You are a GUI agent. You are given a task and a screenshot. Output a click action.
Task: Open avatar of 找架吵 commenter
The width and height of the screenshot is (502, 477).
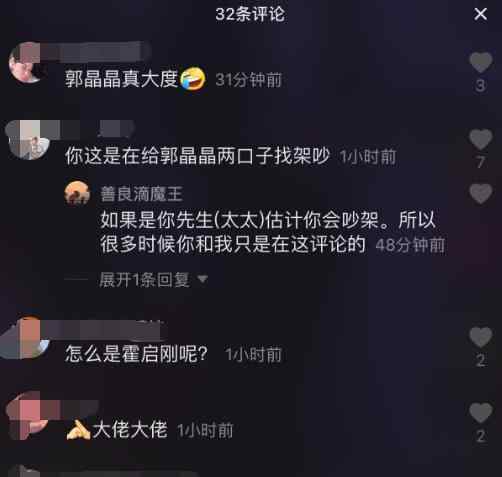point(28,140)
